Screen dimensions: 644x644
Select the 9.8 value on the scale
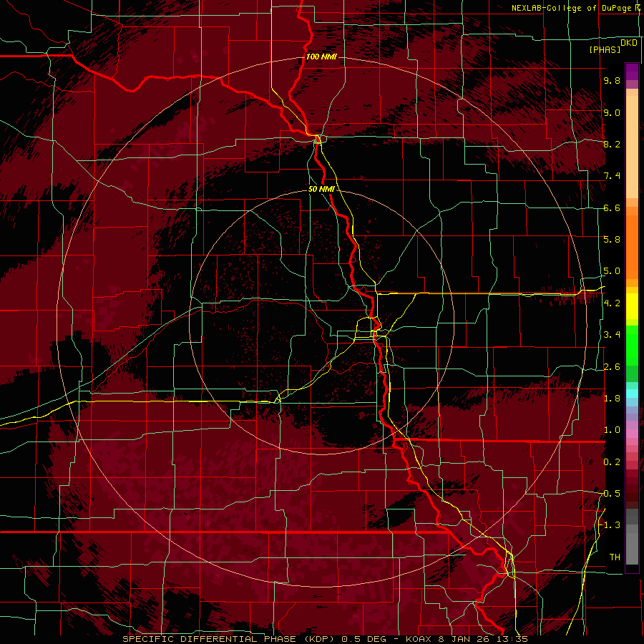click(x=612, y=80)
